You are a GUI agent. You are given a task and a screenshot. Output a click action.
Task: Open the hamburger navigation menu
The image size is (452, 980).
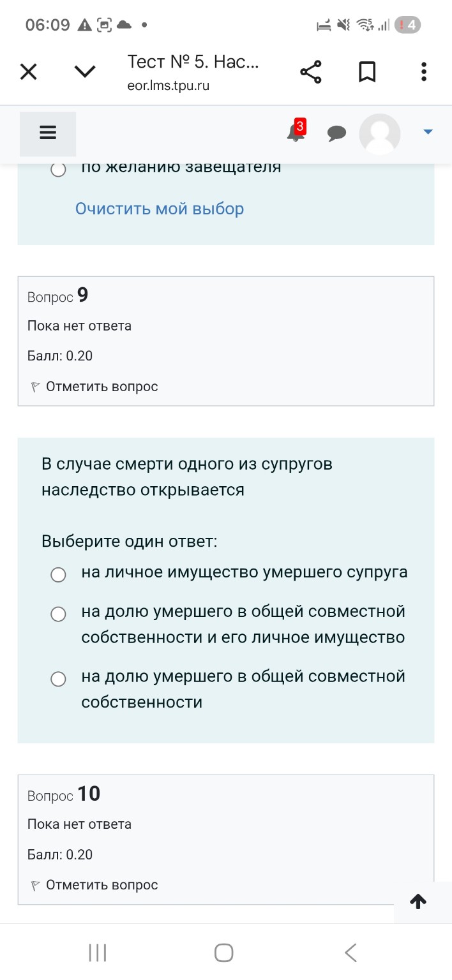48,133
